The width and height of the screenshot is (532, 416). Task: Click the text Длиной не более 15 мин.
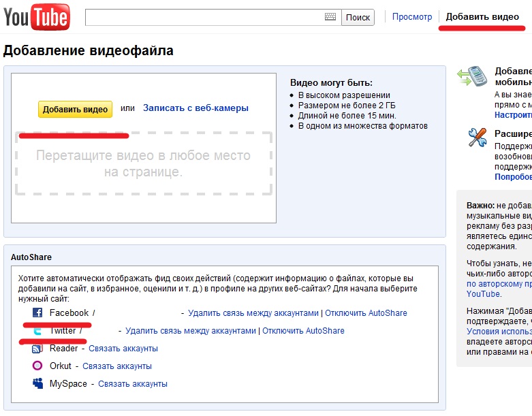[x=347, y=116]
